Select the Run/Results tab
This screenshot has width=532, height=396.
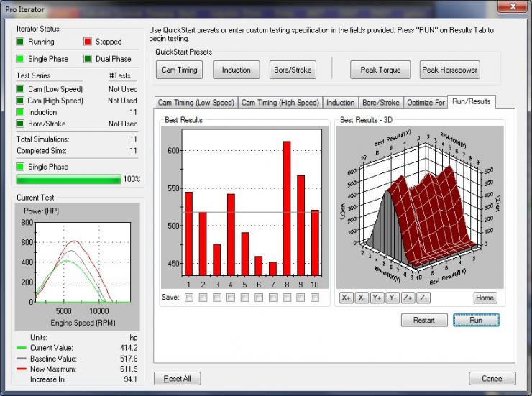point(472,101)
